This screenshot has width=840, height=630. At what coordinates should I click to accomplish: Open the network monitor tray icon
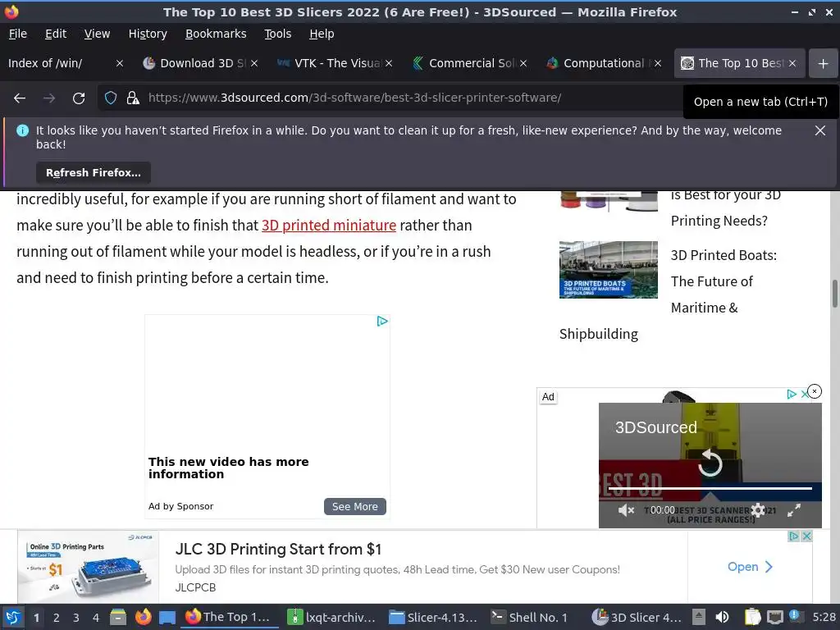774,617
